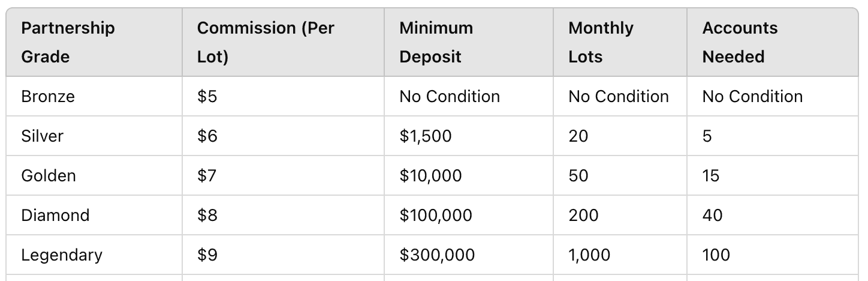Click the $10,000 minimum deposit cell
The height and width of the screenshot is (281, 868).
pos(430,175)
